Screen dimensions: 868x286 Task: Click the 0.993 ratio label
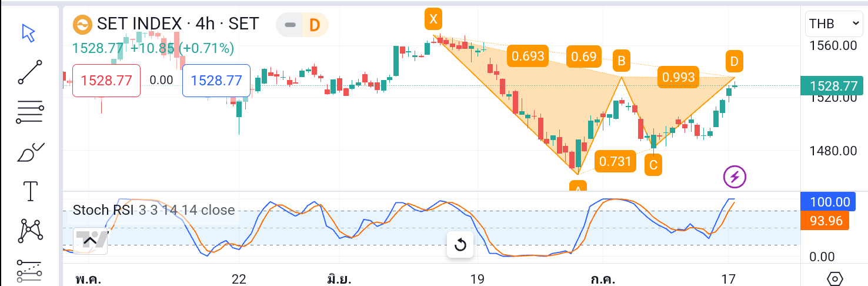point(678,77)
